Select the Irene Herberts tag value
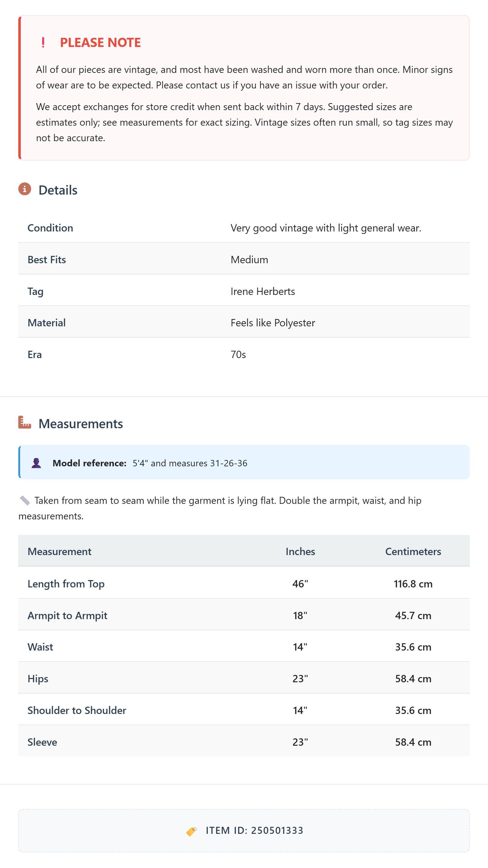The height and width of the screenshot is (868, 488). [x=263, y=291]
